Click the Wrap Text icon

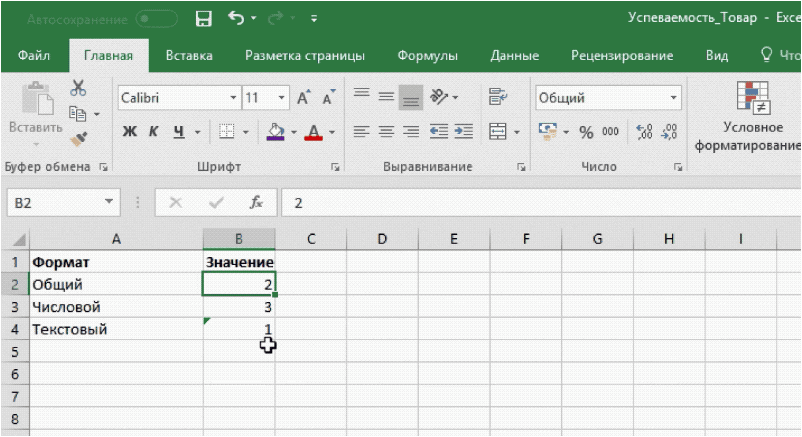point(498,97)
